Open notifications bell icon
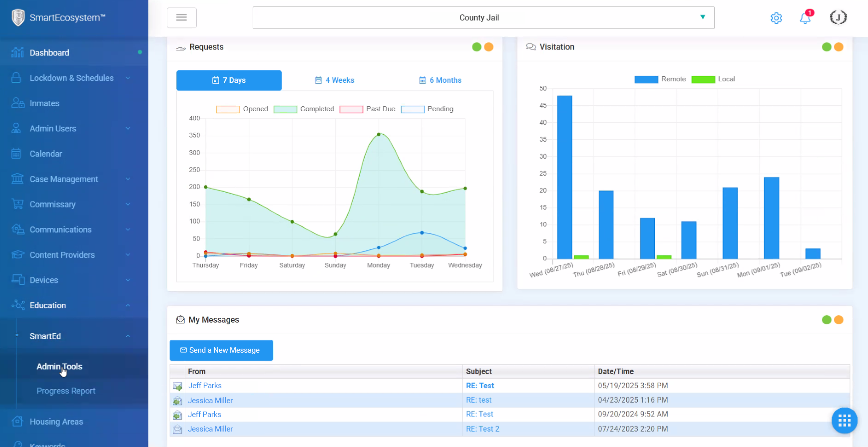Viewport: 868px width, 447px height. click(805, 18)
